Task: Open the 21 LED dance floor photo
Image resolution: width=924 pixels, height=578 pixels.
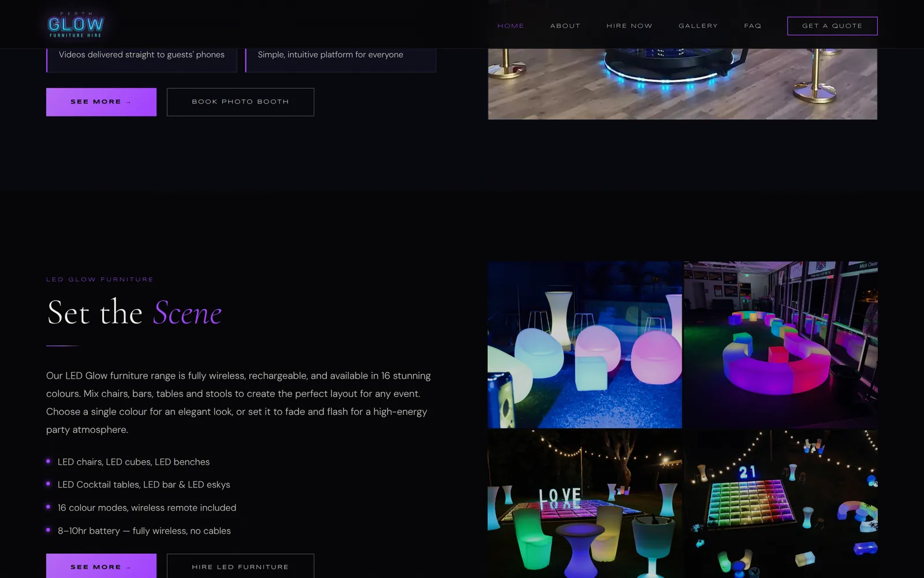Action: coord(781,504)
